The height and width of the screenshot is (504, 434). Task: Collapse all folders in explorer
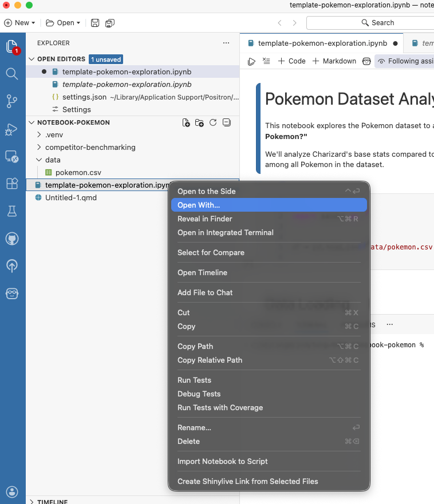click(x=226, y=122)
